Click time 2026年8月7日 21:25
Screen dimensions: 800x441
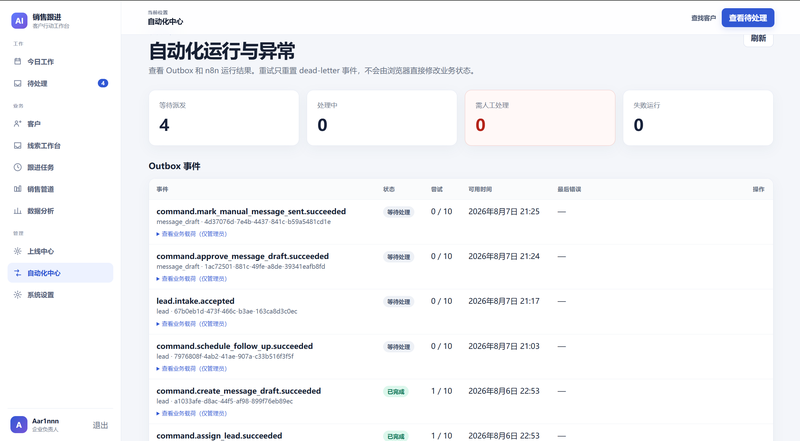click(504, 211)
